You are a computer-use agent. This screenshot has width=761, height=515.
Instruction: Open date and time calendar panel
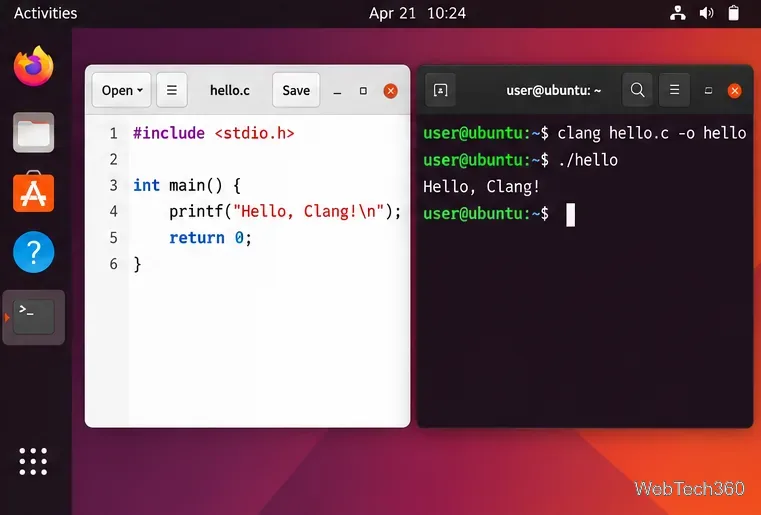[x=417, y=13]
